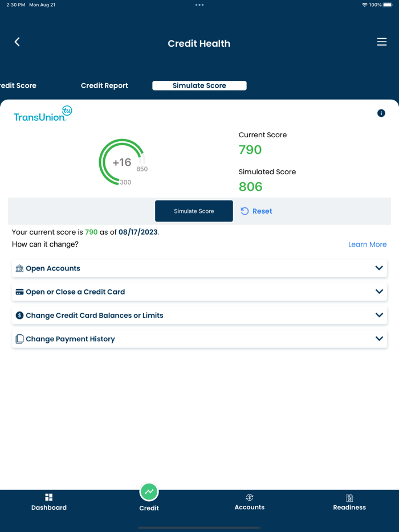This screenshot has width=399, height=532.
Task: Expand the Open Accounts chevron
Action: tap(379, 268)
